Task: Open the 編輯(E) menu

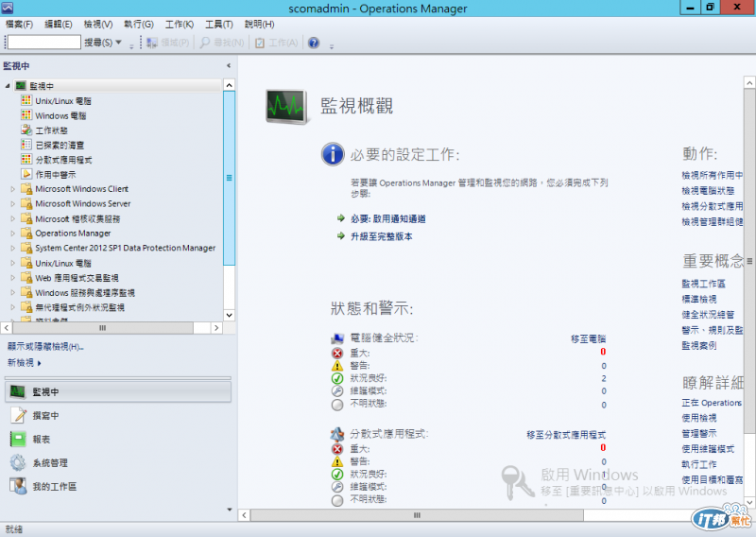Action: (58, 25)
